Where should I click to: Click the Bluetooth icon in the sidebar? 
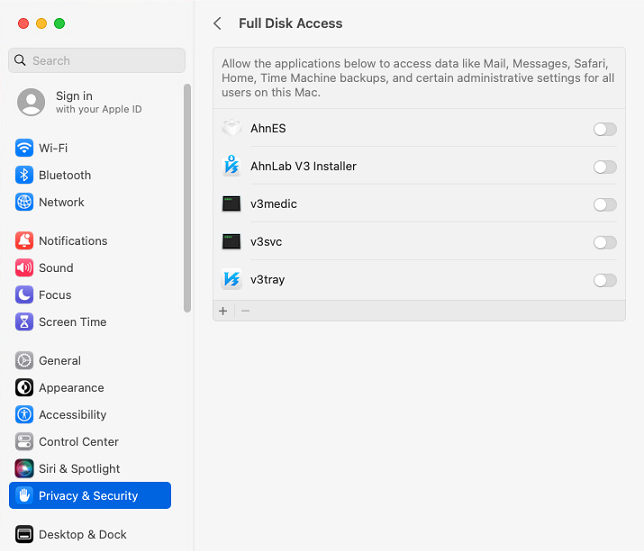pyautogui.click(x=24, y=175)
